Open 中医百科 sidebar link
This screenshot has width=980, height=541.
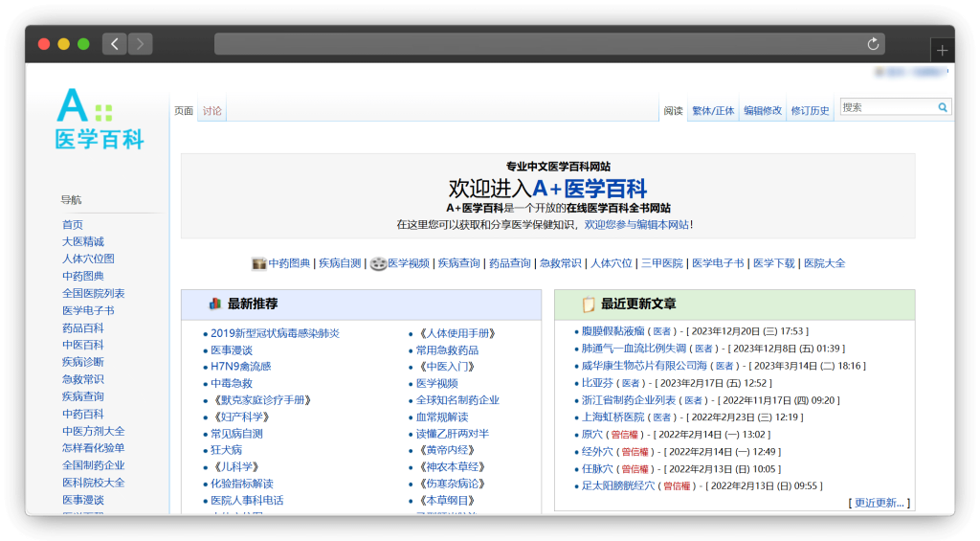[x=83, y=345]
